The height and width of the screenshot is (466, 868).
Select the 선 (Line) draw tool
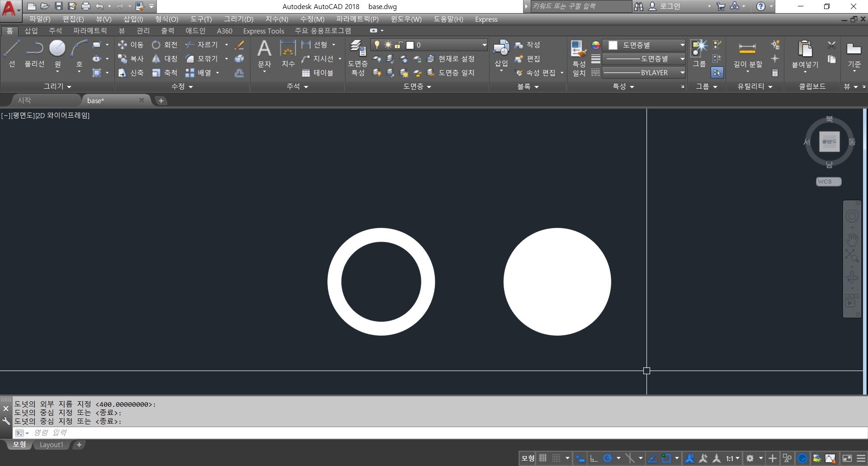tap(12, 53)
